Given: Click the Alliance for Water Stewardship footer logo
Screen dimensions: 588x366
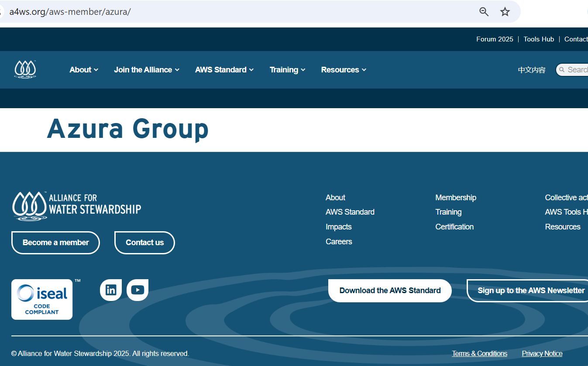Looking at the screenshot, I should tap(77, 206).
